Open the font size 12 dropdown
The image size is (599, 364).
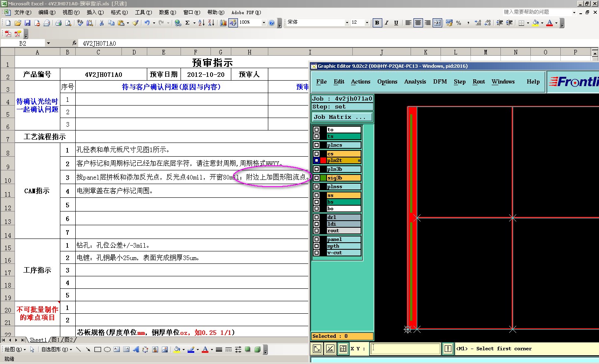(x=367, y=23)
